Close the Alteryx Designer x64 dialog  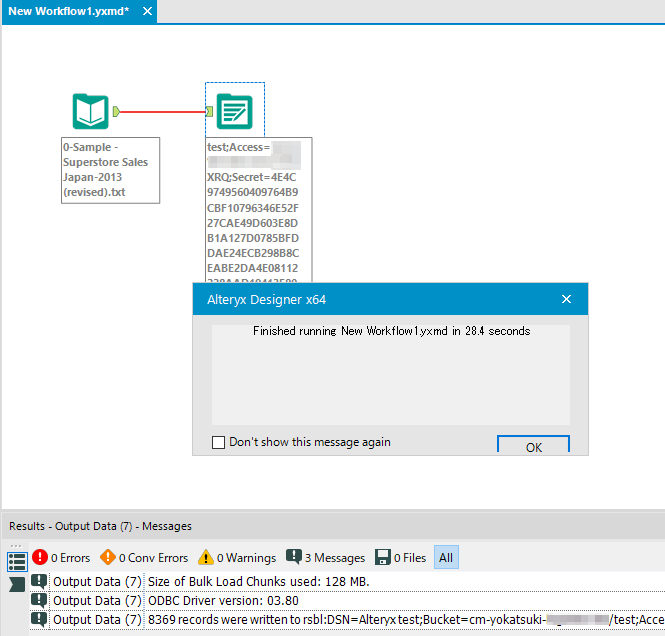566,299
